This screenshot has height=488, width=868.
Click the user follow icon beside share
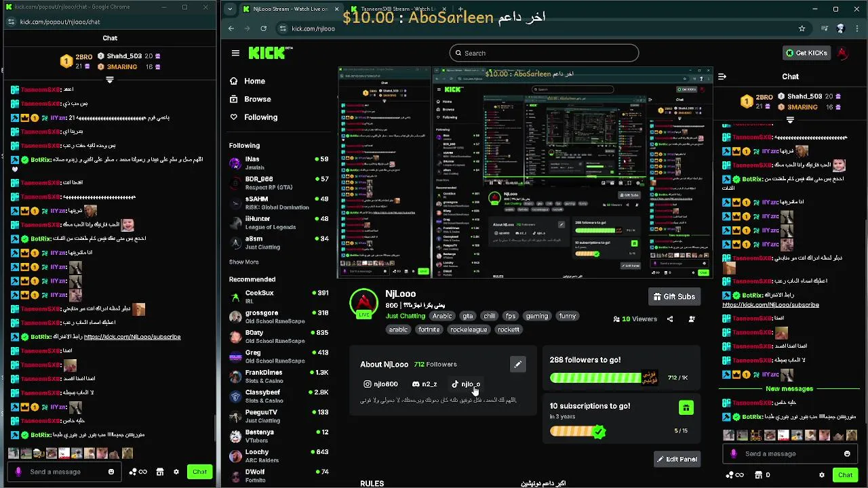tap(692, 319)
